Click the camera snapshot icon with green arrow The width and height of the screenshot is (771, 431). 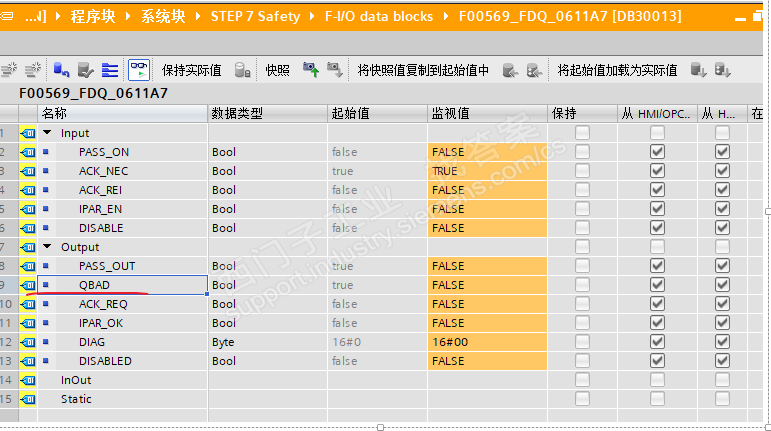tap(310, 70)
